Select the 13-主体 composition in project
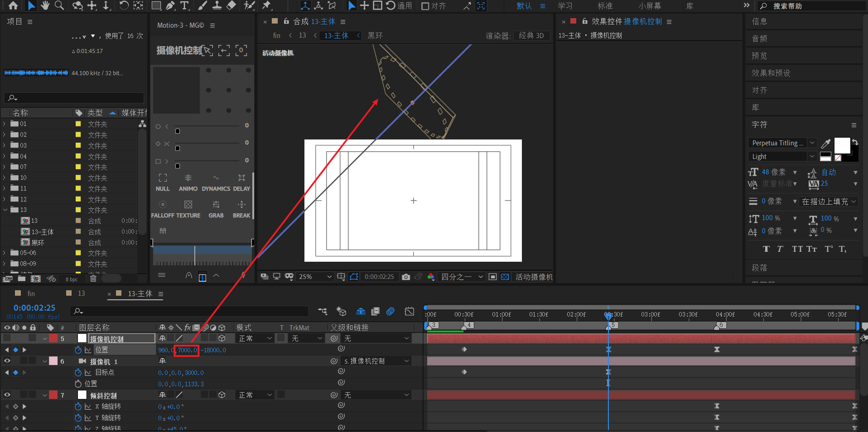Viewport: 868px width, 432px height. (x=43, y=231)
